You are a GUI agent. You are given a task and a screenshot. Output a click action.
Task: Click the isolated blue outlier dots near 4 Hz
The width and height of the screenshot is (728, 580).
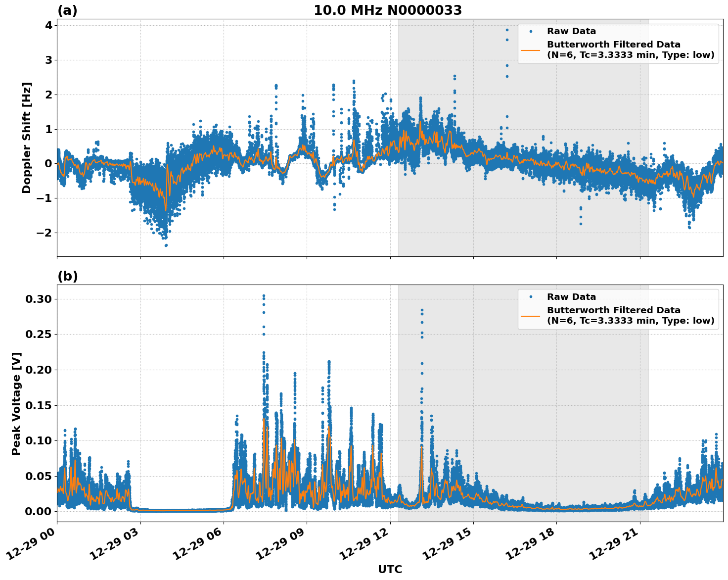(507, 31)
